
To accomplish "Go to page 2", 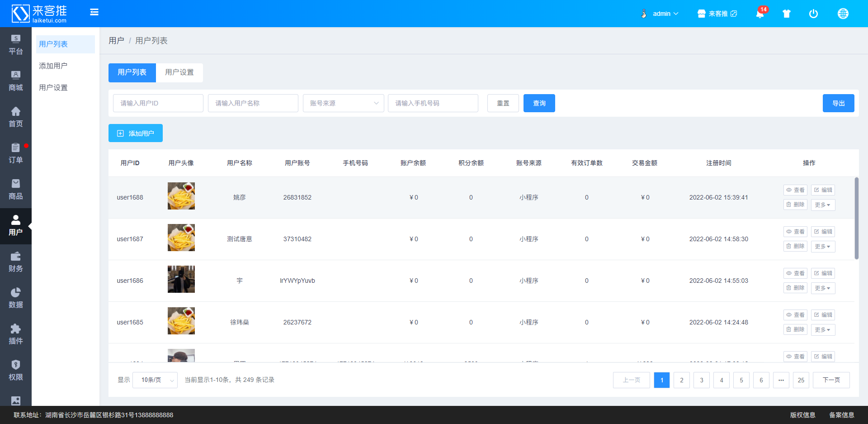I will 682,380.
